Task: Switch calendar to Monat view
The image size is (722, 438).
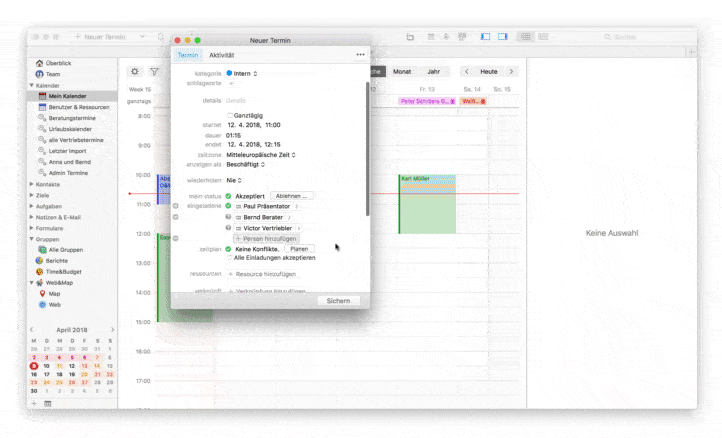Action: pyautogui.click(x=402, y=71)
